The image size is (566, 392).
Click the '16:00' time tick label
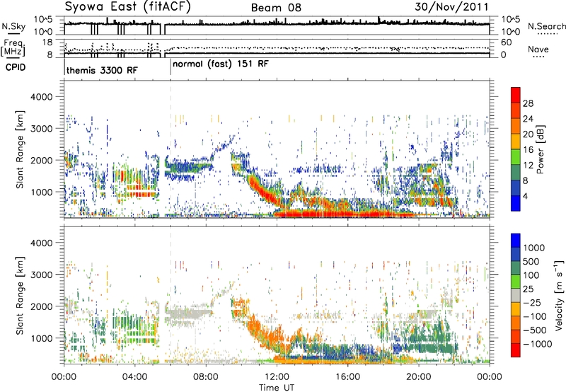tap(347, 377)
